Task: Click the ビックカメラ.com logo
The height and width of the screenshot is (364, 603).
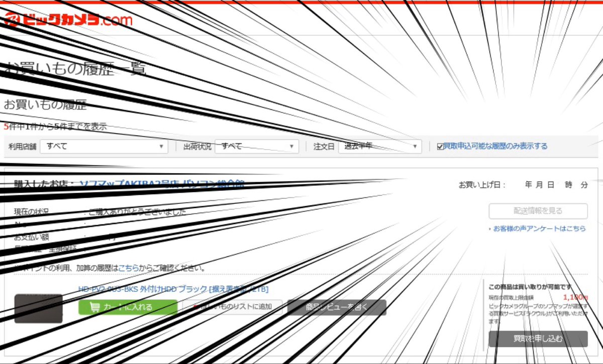Action: (68, 20)
